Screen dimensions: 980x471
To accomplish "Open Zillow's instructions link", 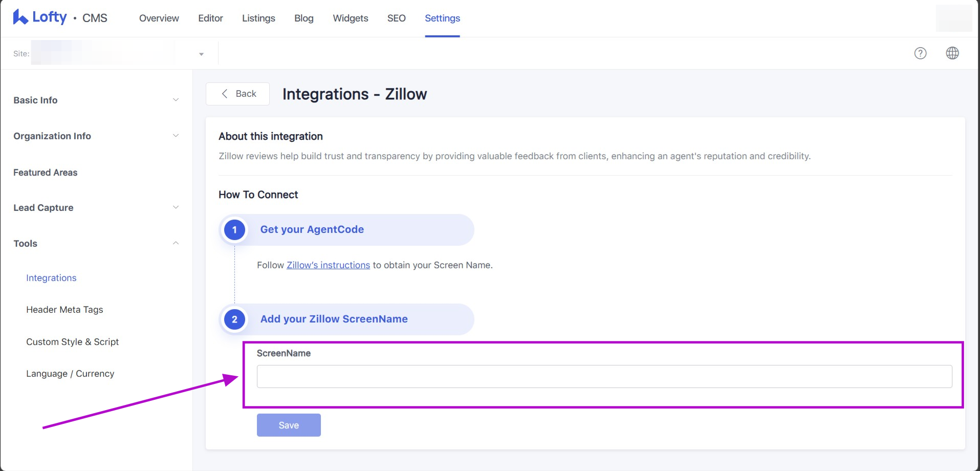I will click(x=328, y=265).
